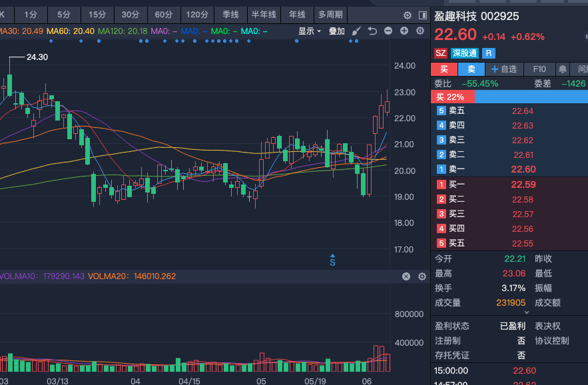Select the 买一 22.59 order row
Viewport: 588px width, 385px height.
pos(509,185)
